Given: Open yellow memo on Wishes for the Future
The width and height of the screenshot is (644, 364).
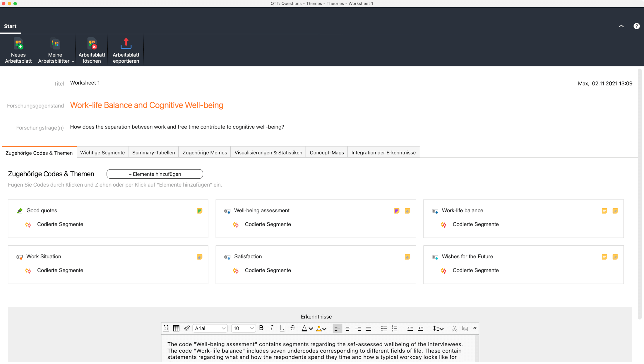Looking at the screenshot, I should [x=604, y=257].
